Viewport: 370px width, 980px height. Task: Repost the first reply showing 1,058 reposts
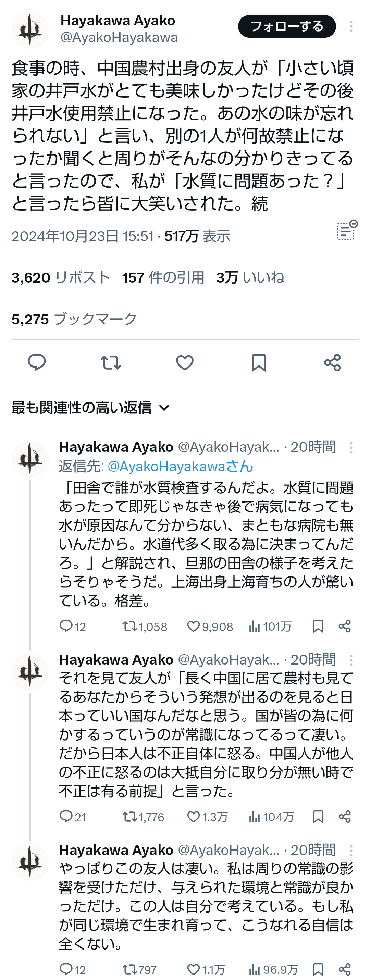coord(129,627)
